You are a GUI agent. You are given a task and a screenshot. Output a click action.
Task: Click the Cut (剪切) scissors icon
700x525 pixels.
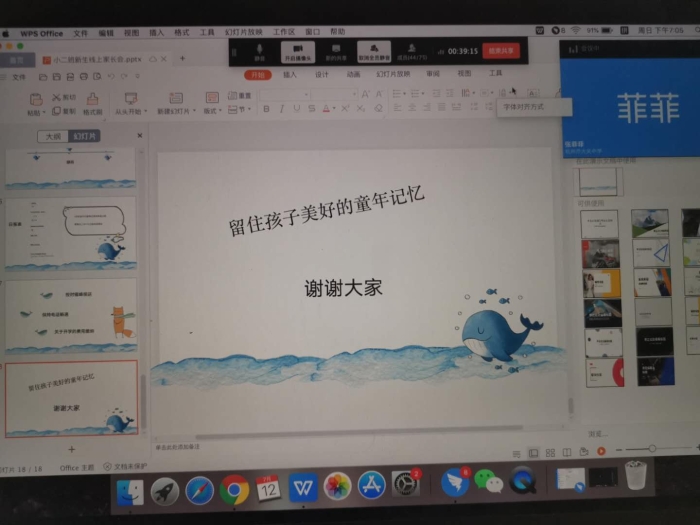point(56,97)
